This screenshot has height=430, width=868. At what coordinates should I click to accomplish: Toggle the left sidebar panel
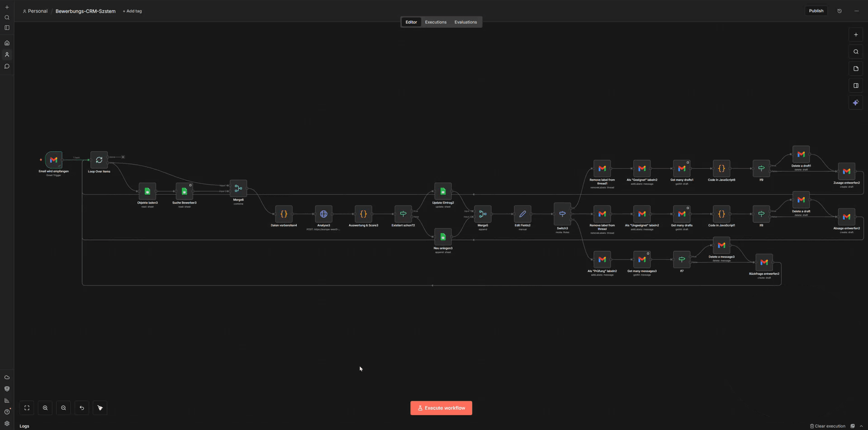coord(7,28)
